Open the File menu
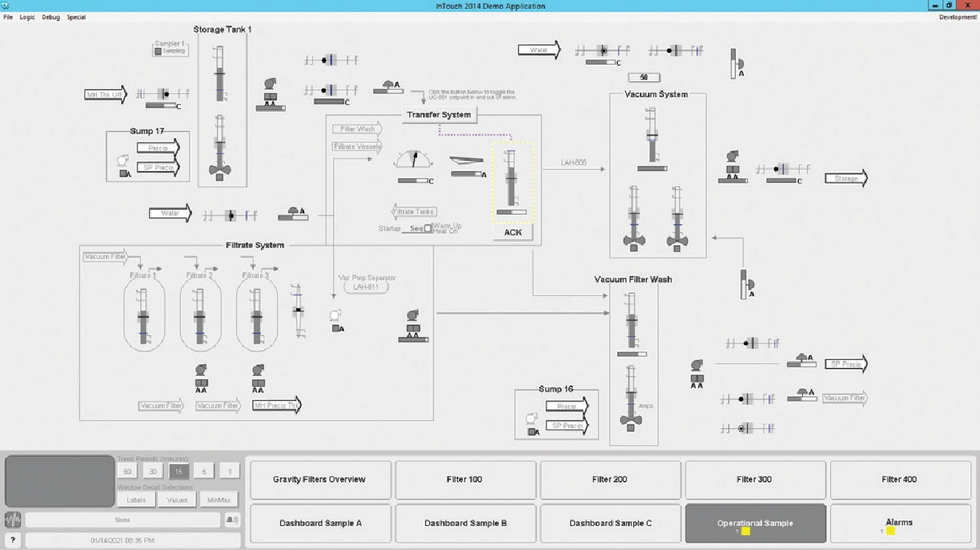This screenshot has width=980, height=550. (8, 17)
